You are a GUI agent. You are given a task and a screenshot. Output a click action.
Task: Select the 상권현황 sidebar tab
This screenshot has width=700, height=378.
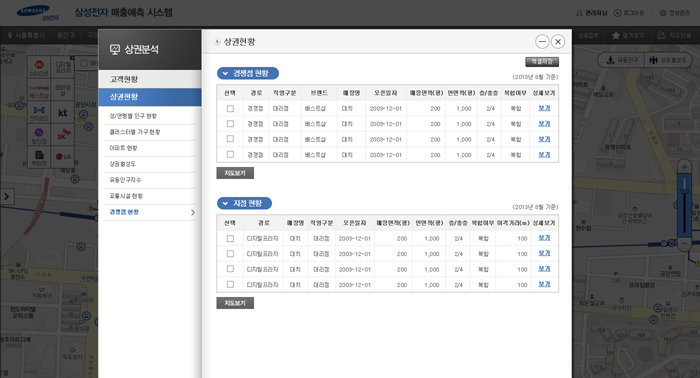[150, 97]
